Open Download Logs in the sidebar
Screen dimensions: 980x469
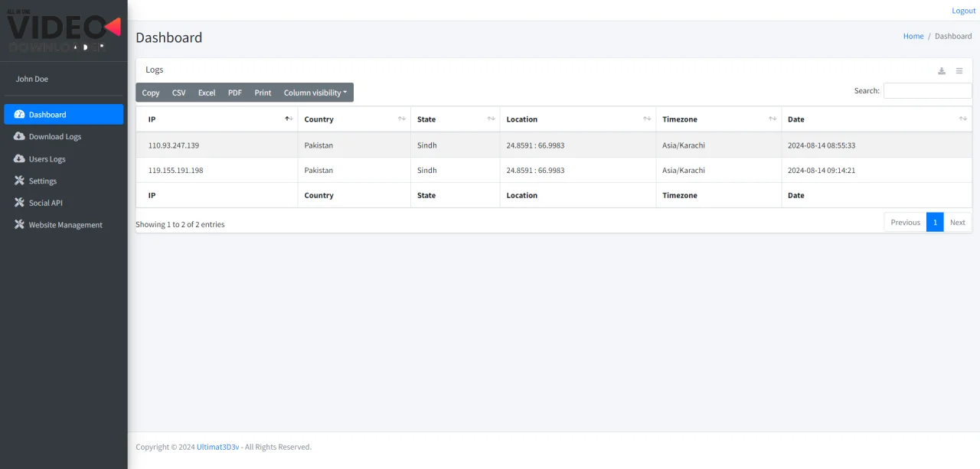point(64,136)
